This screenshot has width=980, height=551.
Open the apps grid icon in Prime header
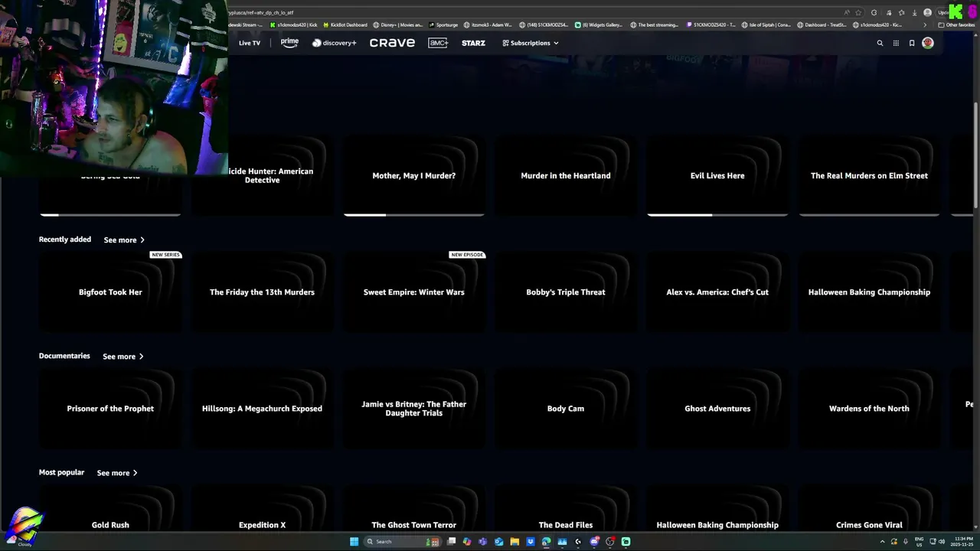click(x=896, y=43)
